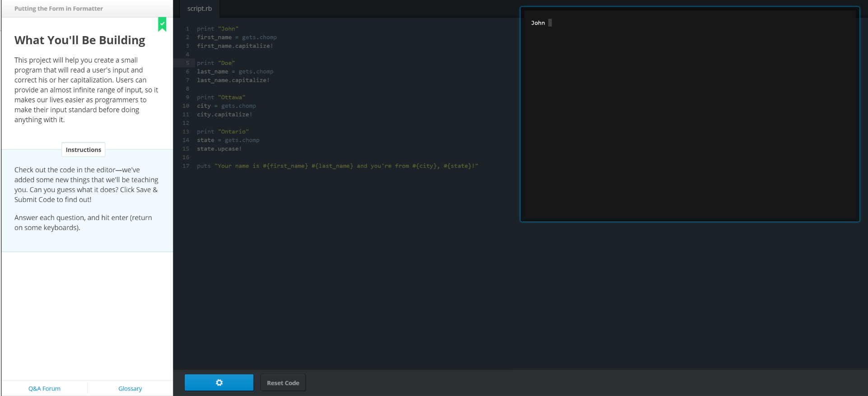Click the print "Ontario" code line

coord(223,132)
